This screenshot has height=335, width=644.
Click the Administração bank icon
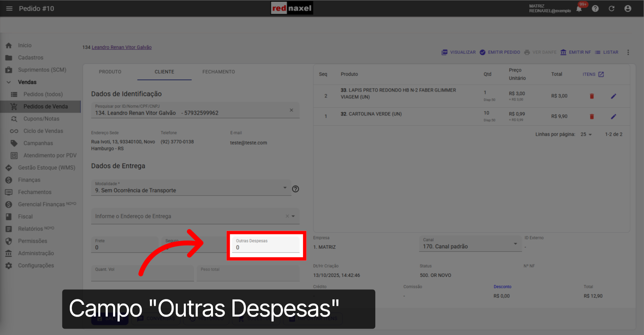point(9,254)
